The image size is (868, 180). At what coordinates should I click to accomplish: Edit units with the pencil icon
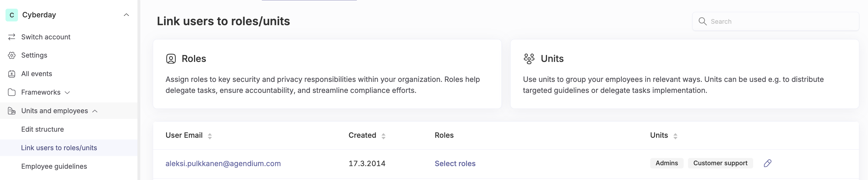[x=767, y=163]
